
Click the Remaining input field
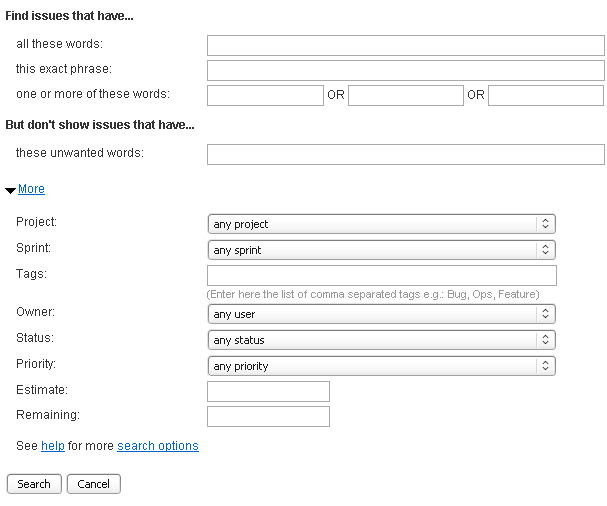268,416
